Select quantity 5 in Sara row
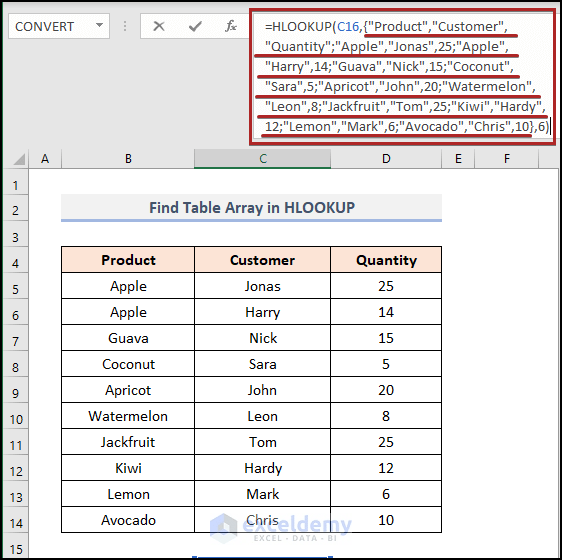Image resolution: width=562 pixels, height=560 pixels. pyautogui.click(x=386, y=364)
